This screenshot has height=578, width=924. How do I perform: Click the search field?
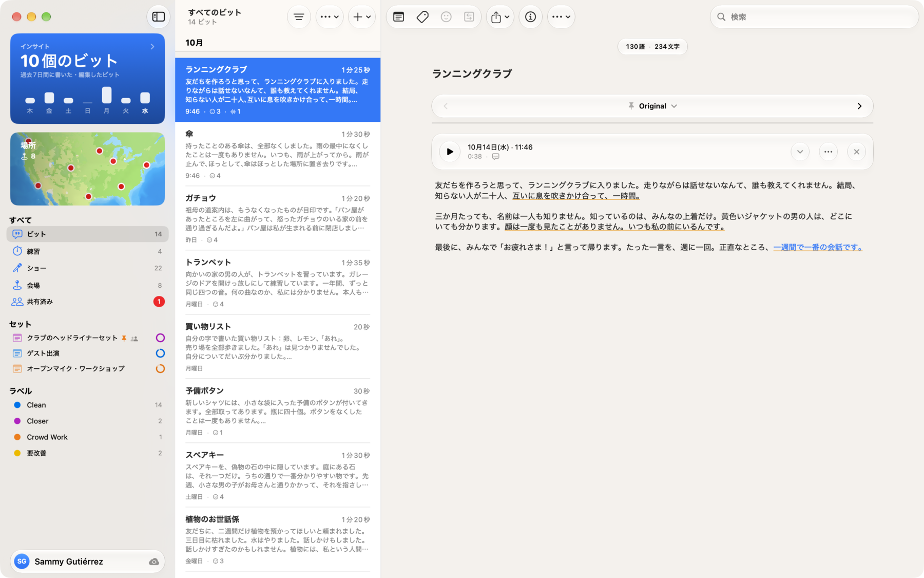(814, 17)
